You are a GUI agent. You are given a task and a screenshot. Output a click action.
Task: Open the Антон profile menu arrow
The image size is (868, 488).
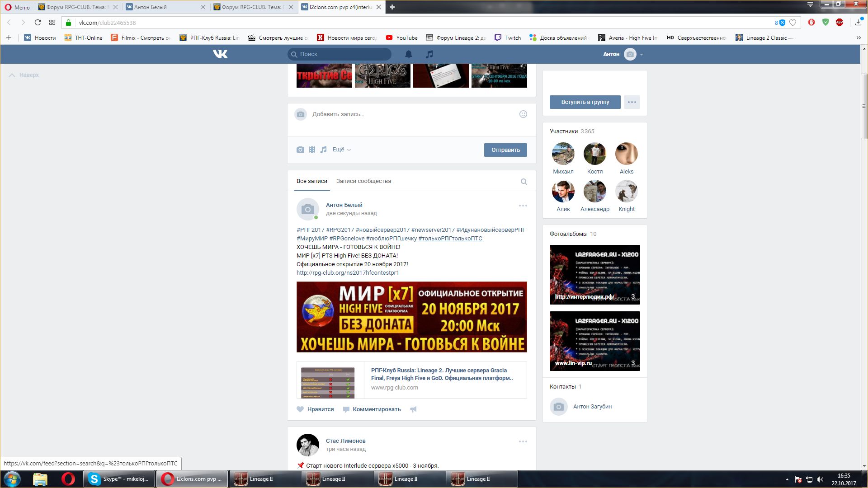(x=642, y=55)
